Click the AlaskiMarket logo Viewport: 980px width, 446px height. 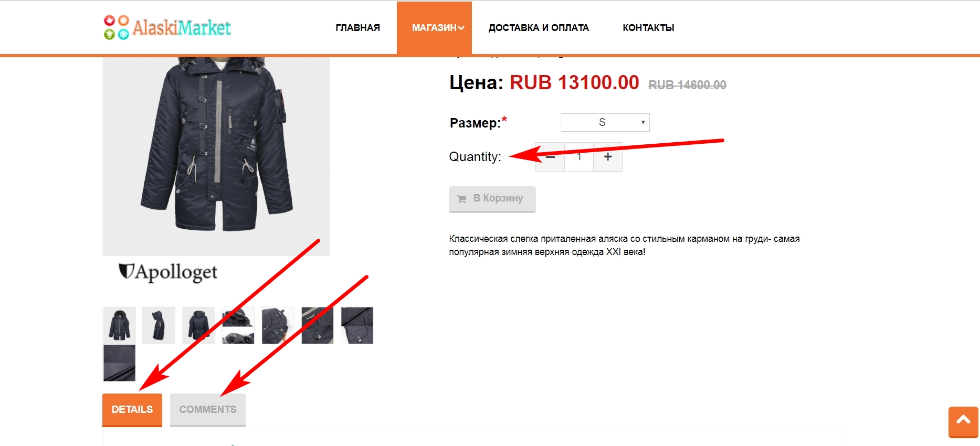pos(167,28)
